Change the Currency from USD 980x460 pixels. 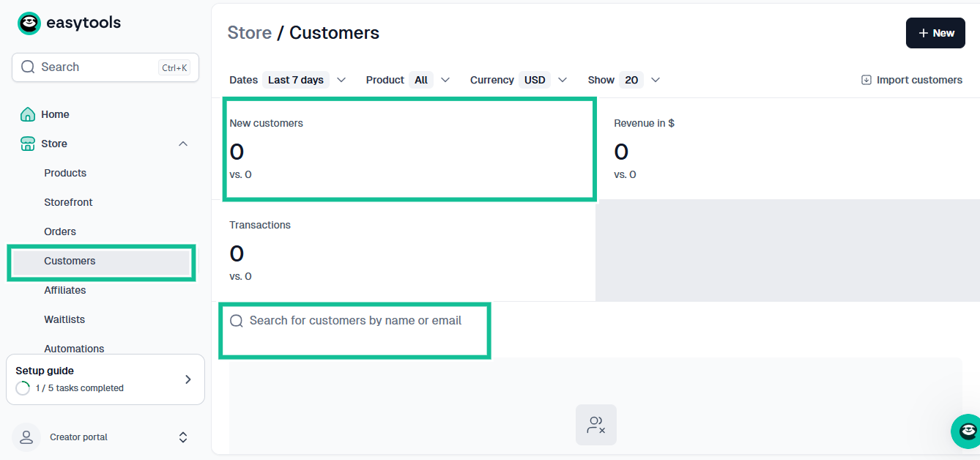[535, 79]
